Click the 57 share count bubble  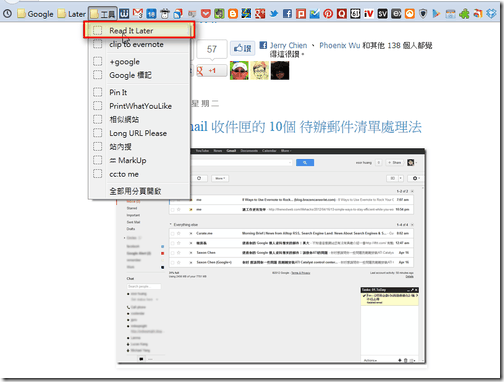tap(212, 50)
